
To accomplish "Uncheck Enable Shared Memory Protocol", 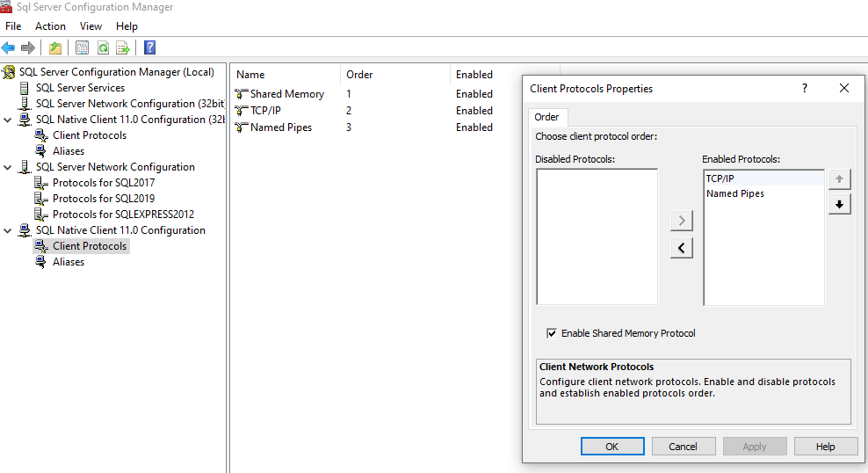I will click(552, 333).
